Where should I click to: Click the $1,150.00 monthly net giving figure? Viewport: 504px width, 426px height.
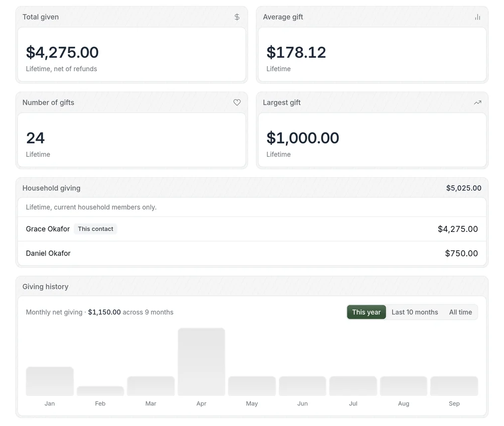[x=105, y=312]
